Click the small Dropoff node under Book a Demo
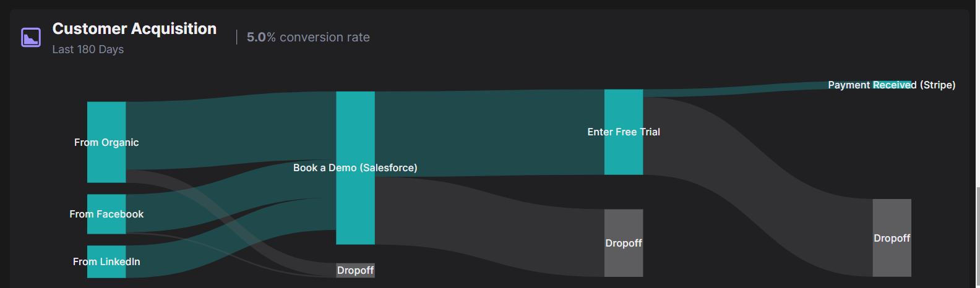The image size is (980, 288). click(355, 270)
